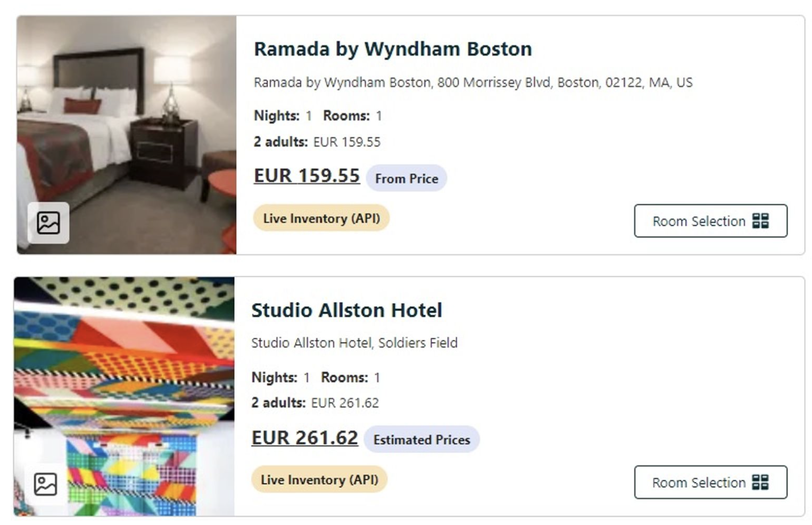Open the Ramada by Wyndham Boston title

(393, 49)
